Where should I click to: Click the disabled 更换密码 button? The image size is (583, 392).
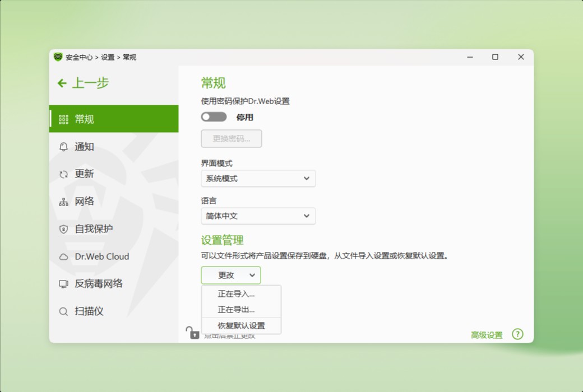coord(231,138)
